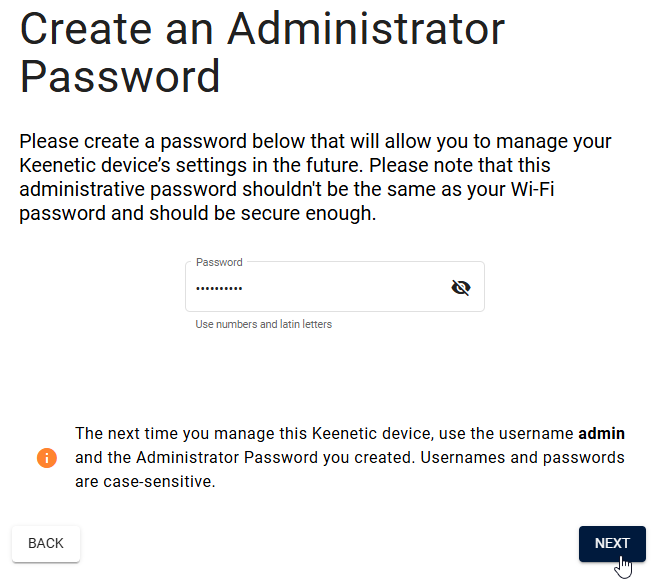Click the orange info icon
This screenshot has height=586, width=660.
coord(47,458)
